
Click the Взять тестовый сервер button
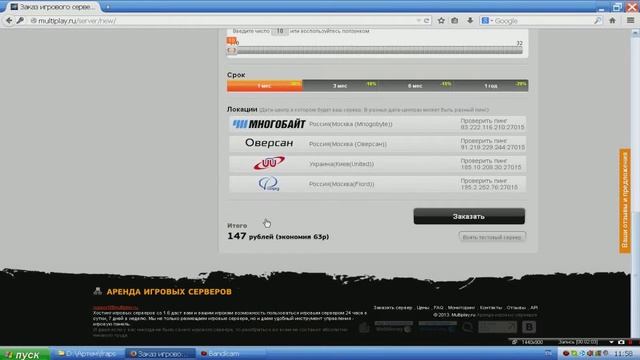(492, 237)
